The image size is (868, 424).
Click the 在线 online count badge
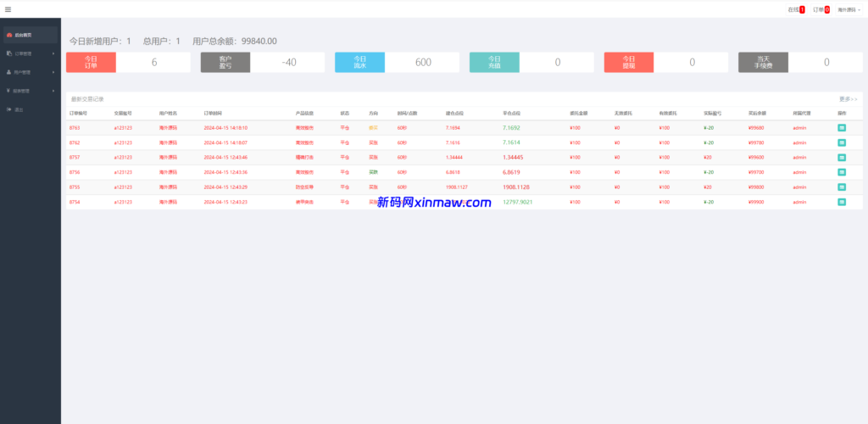(x=802, y=9)
